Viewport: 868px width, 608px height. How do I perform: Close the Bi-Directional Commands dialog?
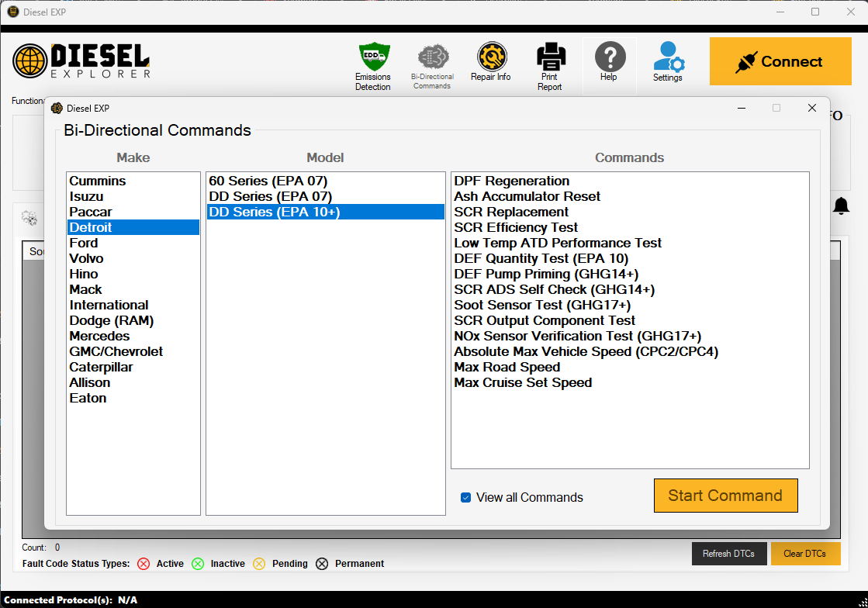pos(812,108)
